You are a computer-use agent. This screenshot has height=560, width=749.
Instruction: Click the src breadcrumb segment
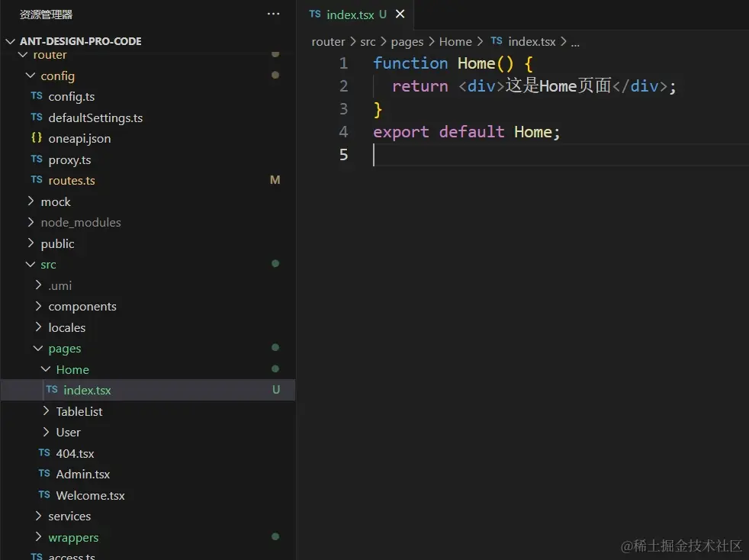[368, 42]
